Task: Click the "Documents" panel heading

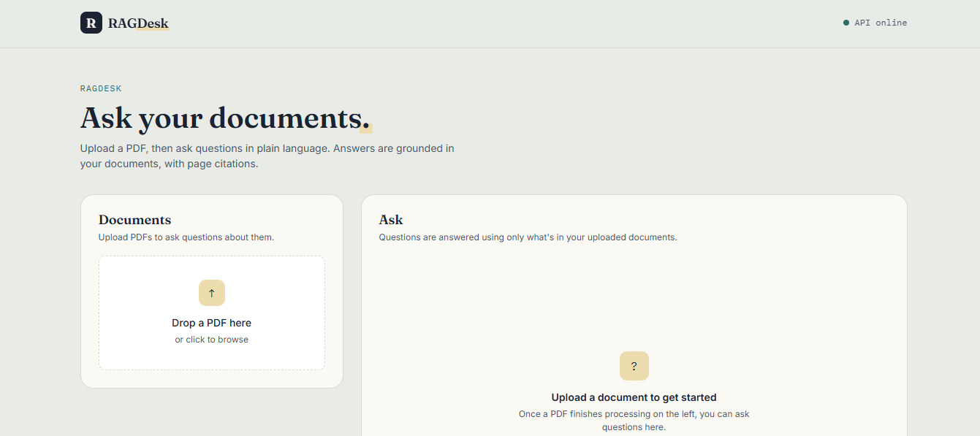Action: [134, 220]
